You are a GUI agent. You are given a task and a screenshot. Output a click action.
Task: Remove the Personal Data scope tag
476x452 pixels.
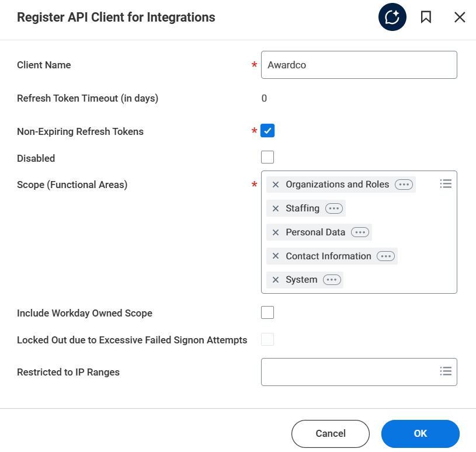(x=276, y=232)
